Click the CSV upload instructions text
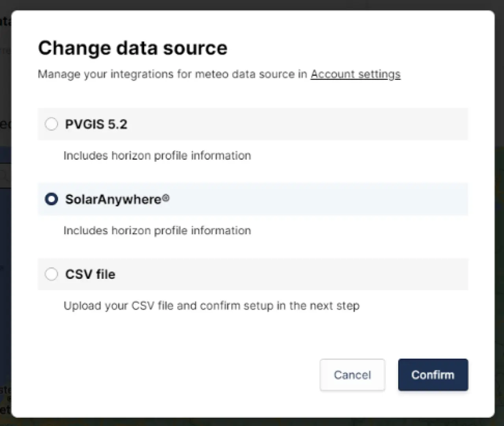The height and width of the screenshot is (426, 504). (x=211, y=306)
